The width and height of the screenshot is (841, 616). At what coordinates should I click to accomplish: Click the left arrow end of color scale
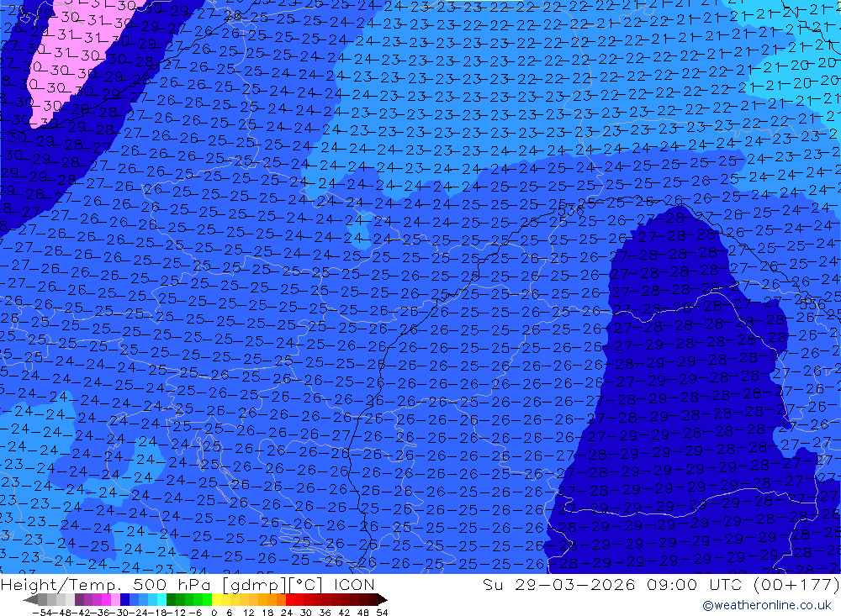[x=30, y=600]
